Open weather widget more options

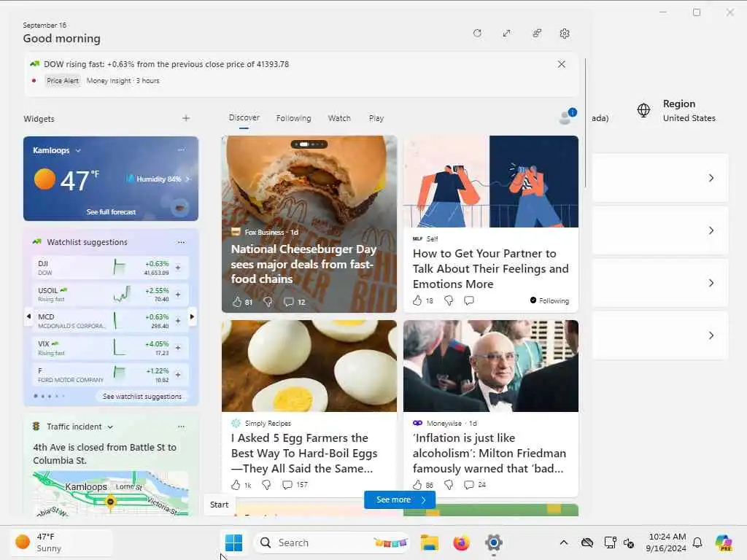tap(181, 149)
